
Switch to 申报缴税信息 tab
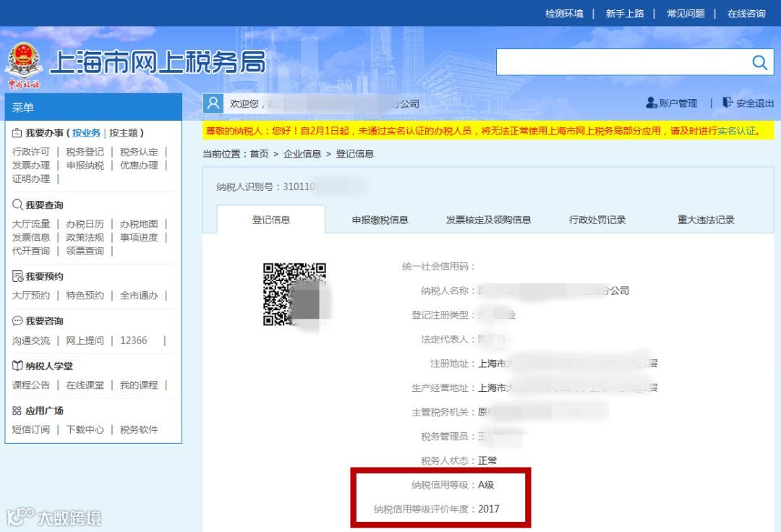[x=380, y=220]
